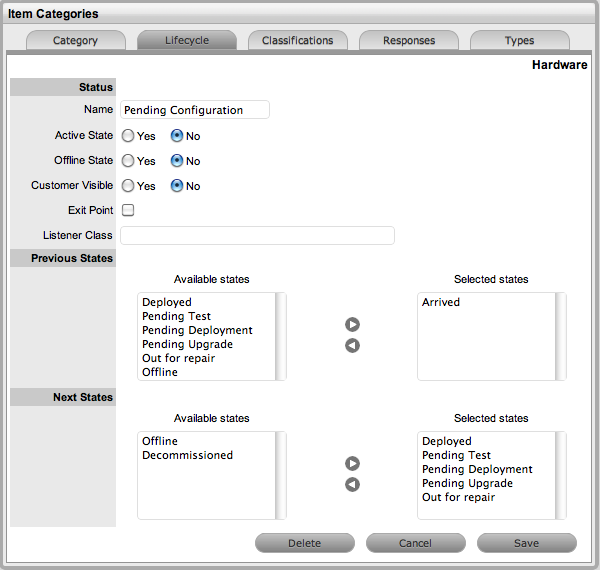This screenshot has height=570, width=600.
Task: Add selected state to Next States selected list
Action: click(352, 463)
